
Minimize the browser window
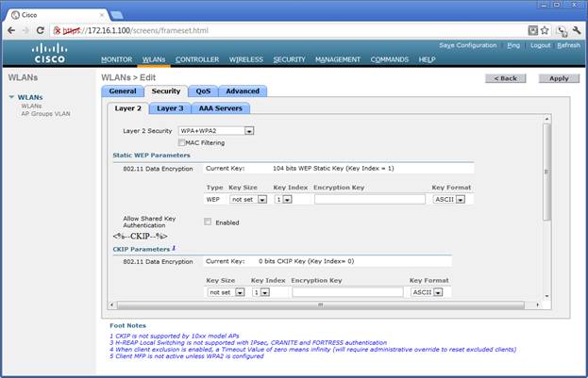click(x=545, y=5)
